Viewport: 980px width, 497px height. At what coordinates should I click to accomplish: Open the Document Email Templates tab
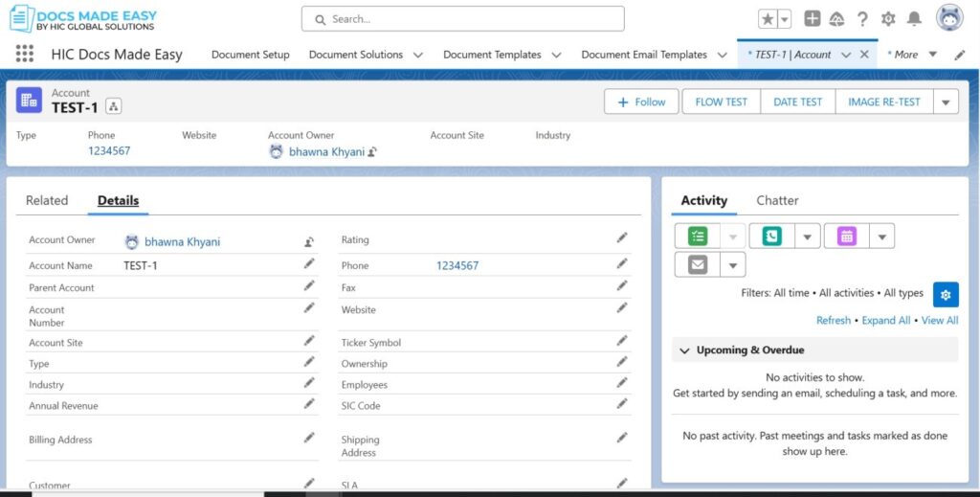tap(644, 55)
